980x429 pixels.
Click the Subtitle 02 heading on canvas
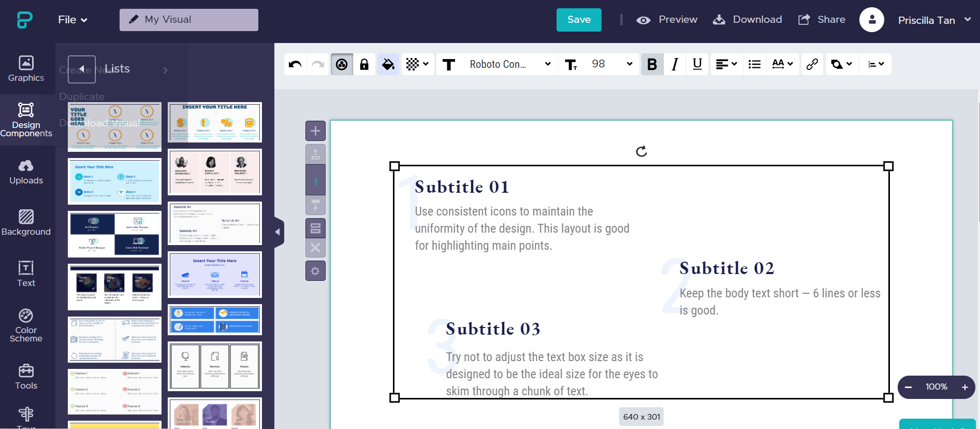[727, 268]
